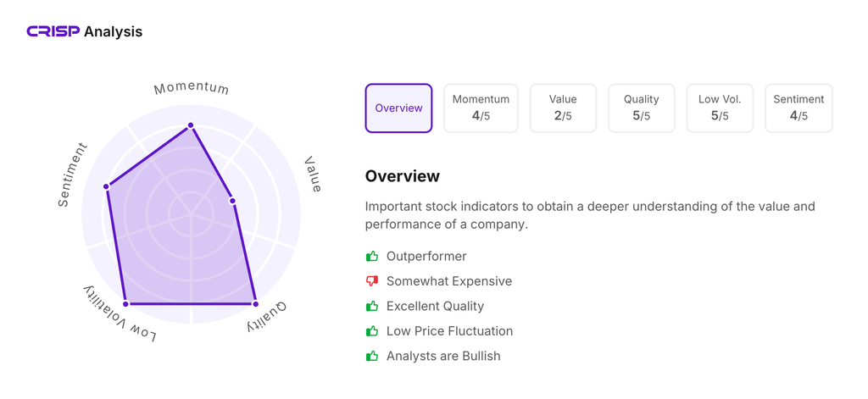Click the Momentum axis label on chart
This screenshot has width=868, height=399.
click(x=192, y=88)
